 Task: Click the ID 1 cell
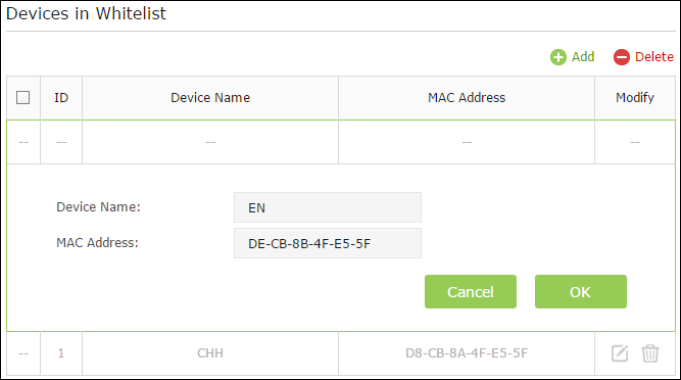61,353
